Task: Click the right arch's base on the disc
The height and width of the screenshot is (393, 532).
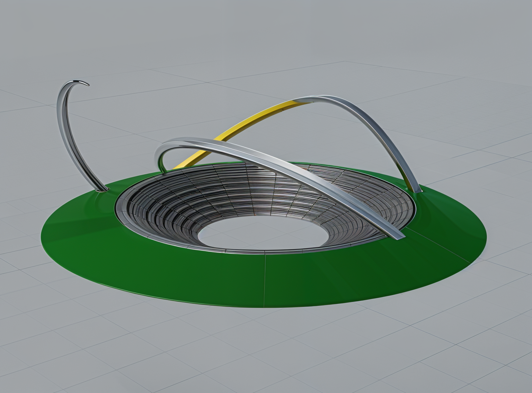Action: coord(415,189)
